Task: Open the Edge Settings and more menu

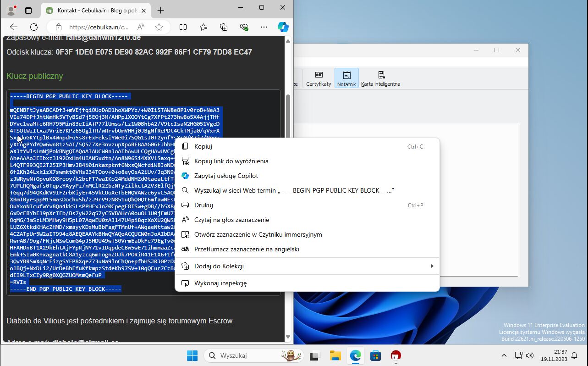Action: coord(264,27)
